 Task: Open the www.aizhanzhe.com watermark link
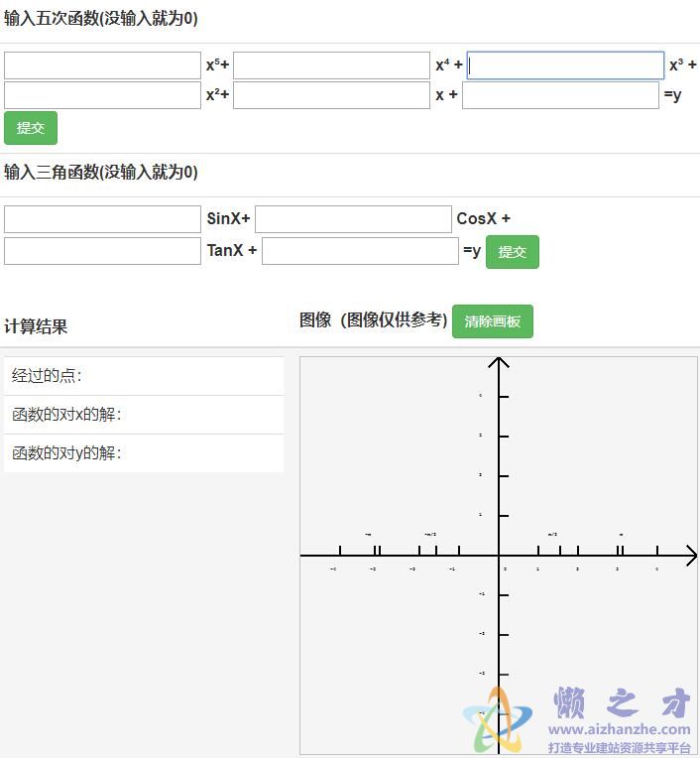pyautogui.click(x=619, y=729)
